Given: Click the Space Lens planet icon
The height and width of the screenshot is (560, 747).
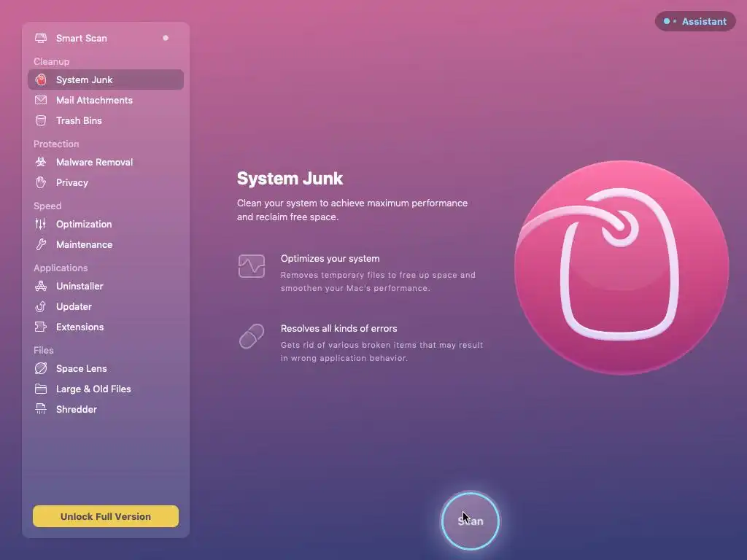Looking at the screenshot, I should pos(41,368).
